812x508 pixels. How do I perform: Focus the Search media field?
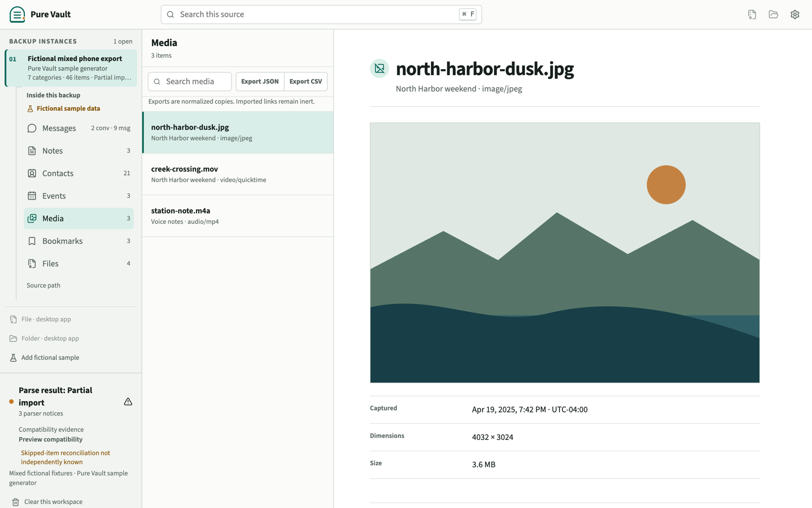click(x=190, y=81)
